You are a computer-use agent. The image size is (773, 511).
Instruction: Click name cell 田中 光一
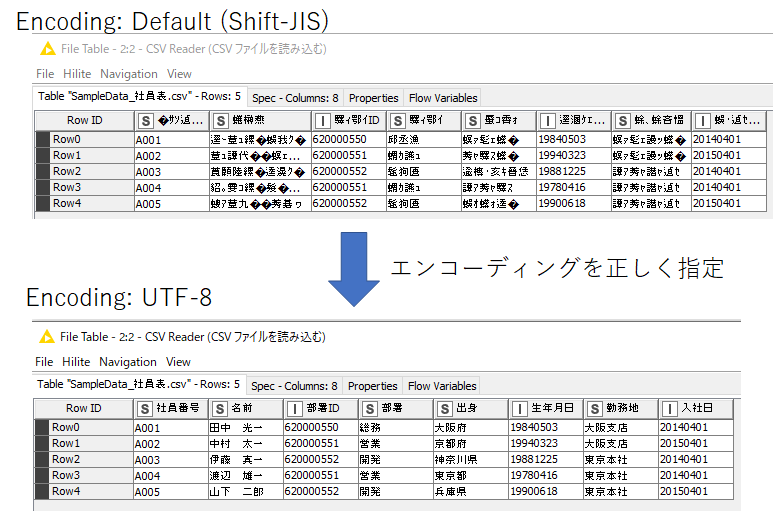coord(246,427)
